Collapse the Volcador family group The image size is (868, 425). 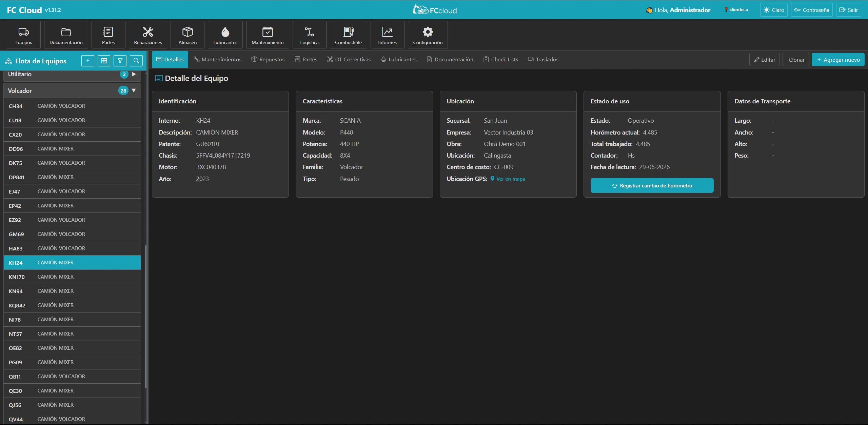pyautogui.click(x=72, y=90)
